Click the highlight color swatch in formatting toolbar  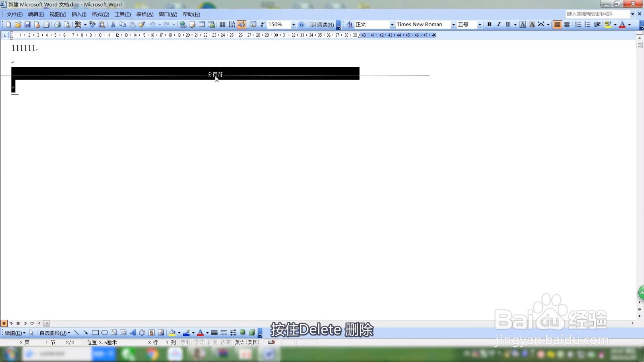(x=608, y=25)
